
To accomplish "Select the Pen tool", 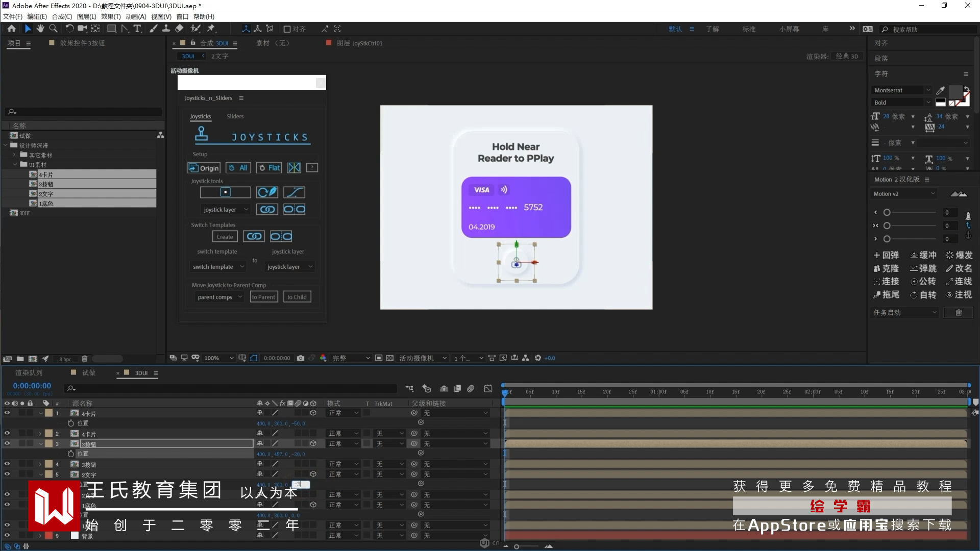I will pos(125,29).
